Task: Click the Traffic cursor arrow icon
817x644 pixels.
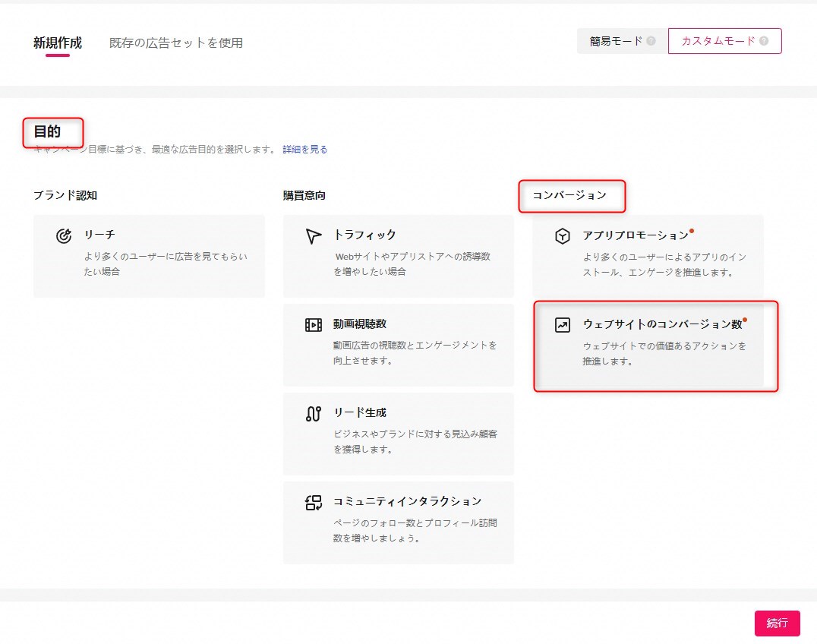Action: point(314,236)
